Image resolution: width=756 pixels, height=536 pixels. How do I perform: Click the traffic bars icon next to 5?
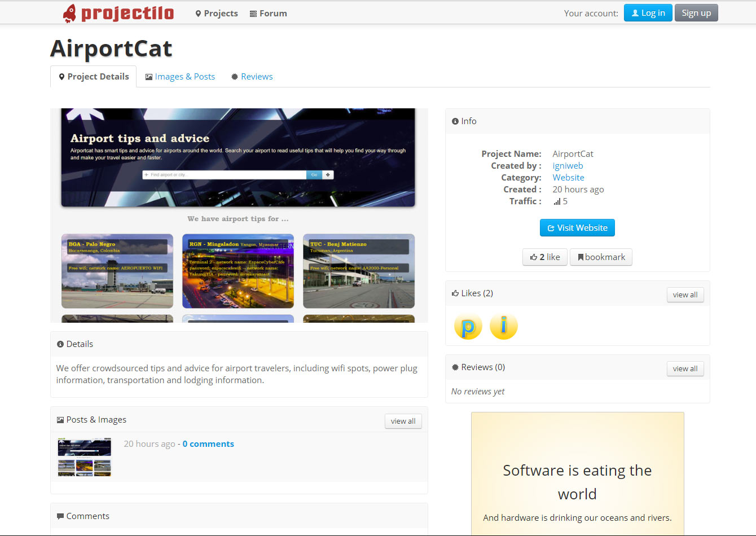coord(557,201)
